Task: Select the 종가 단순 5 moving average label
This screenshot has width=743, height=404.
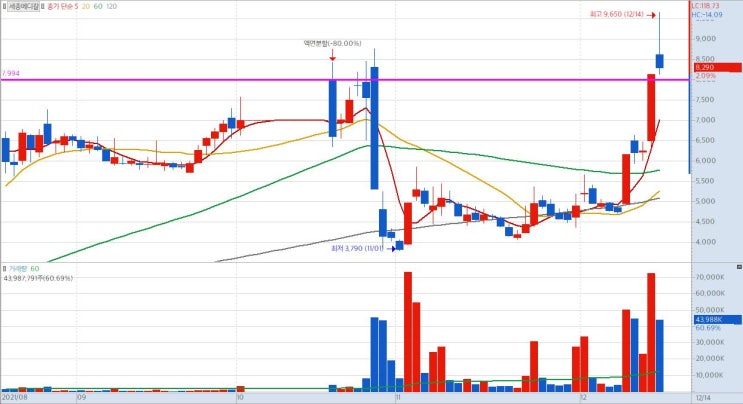Action: coord(63,6)
